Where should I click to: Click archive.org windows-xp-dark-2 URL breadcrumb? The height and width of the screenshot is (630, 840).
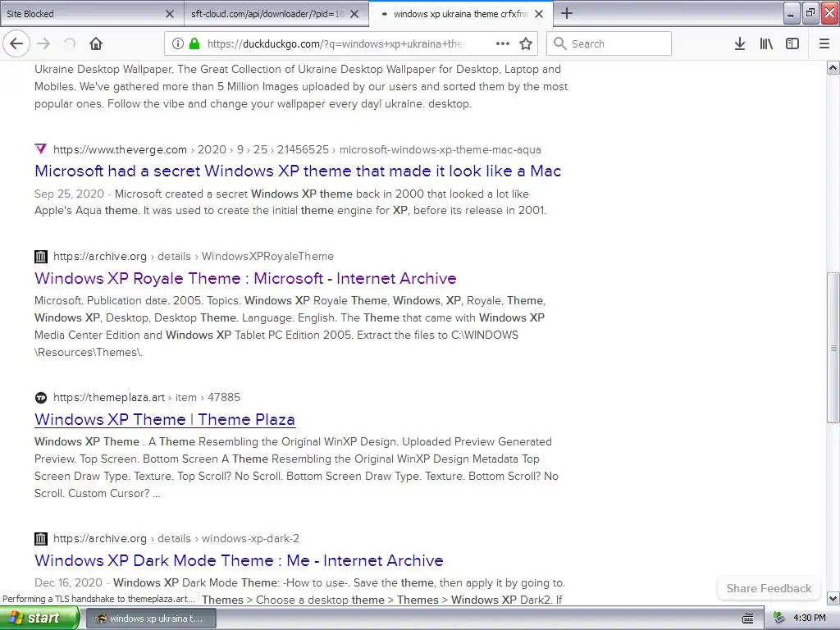(x=176, y=538)
